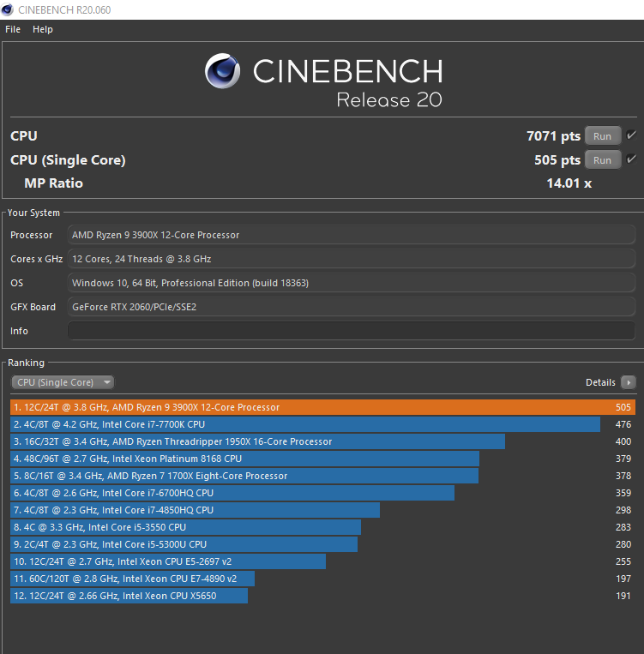Open the File menu

coord(13,29)
